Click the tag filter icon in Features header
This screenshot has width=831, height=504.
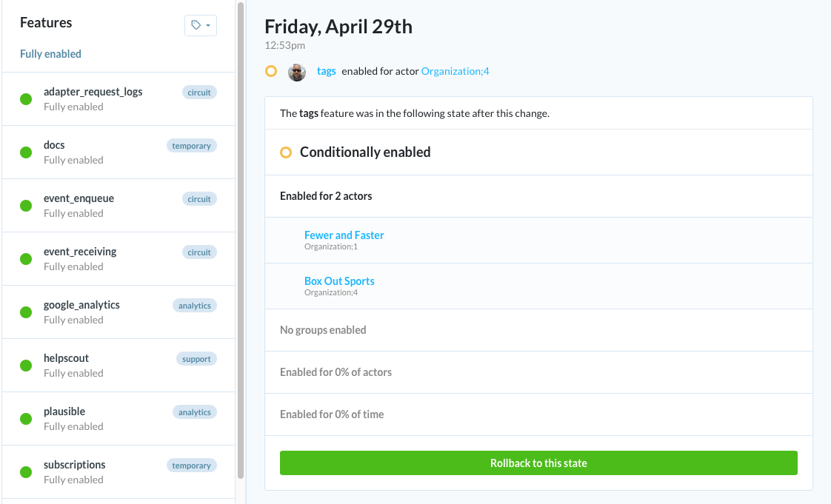click(x=200, y=24)
